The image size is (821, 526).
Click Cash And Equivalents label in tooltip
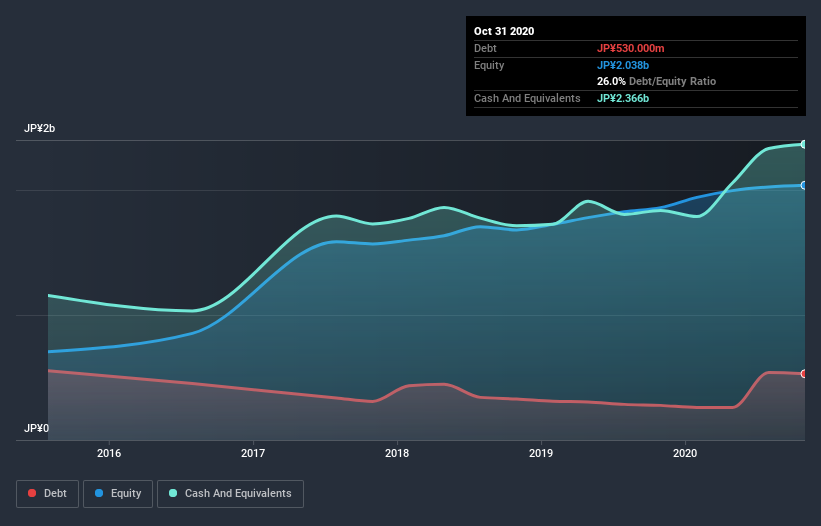527,98
